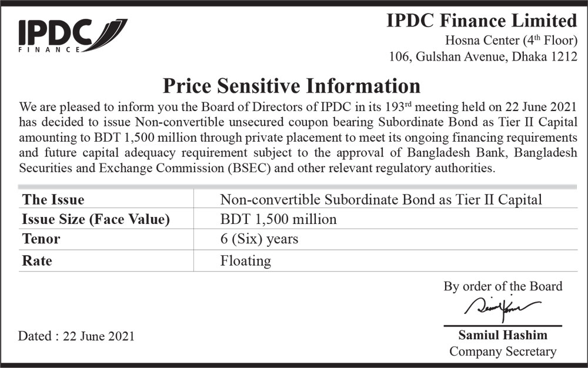Select the "Floating" rate value
The height and width of the screenshot is (368, 588).
246,260
